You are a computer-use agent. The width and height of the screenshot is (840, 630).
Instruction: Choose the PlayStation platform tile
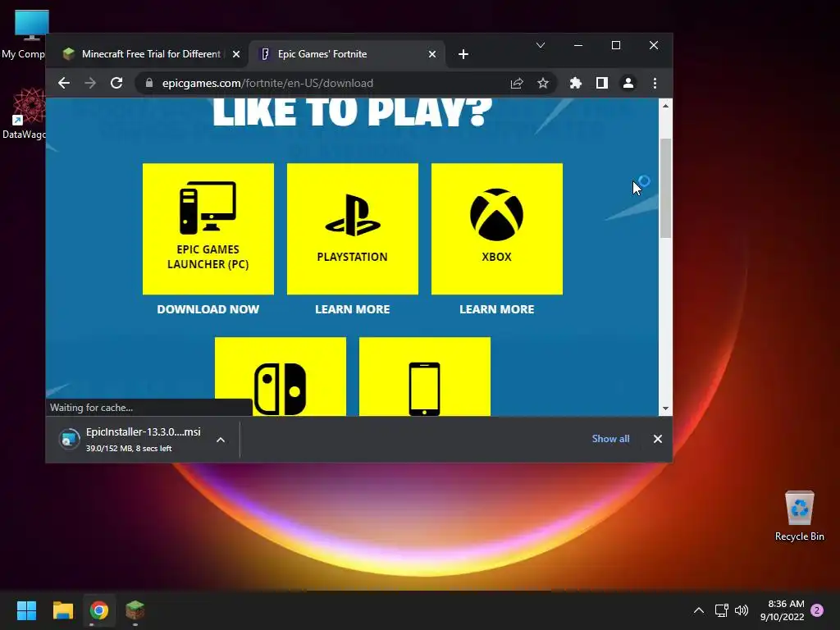353,229
